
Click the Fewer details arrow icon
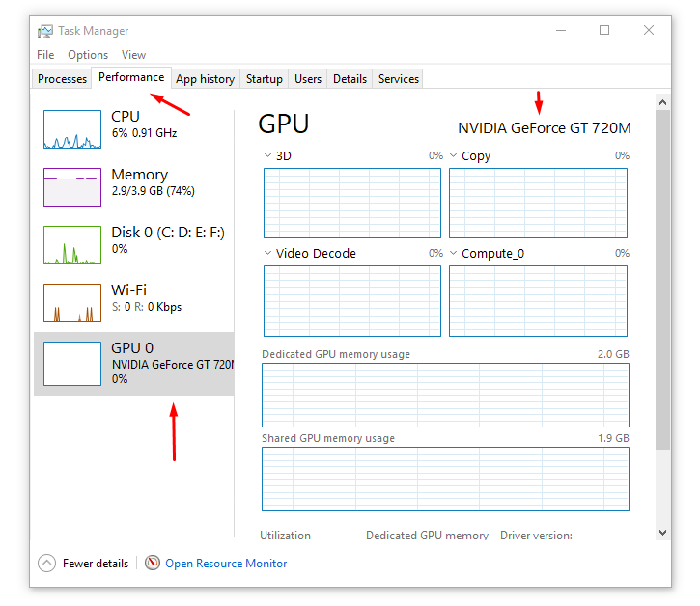tap(47, 564)
